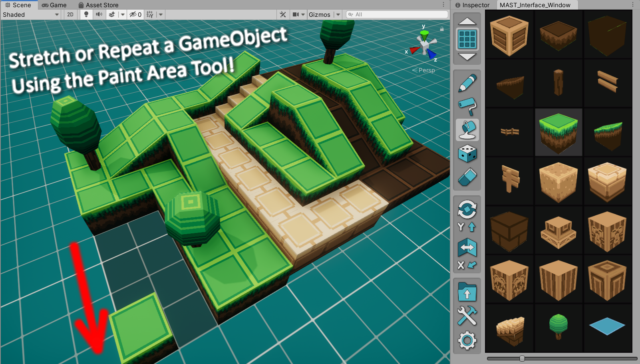Screen dimensions: 640x364
Task: Click the green Y axis cone on gizmo
Action: [424, 35]
